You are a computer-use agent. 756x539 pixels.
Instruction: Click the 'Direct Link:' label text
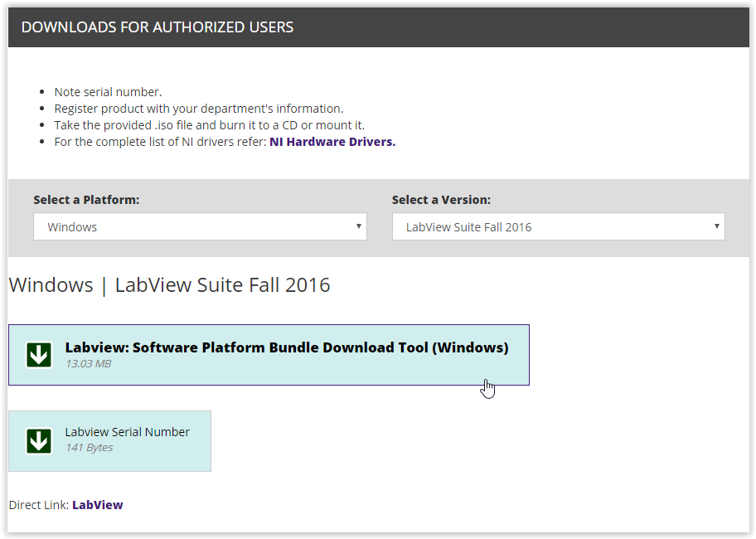point(39,505)
